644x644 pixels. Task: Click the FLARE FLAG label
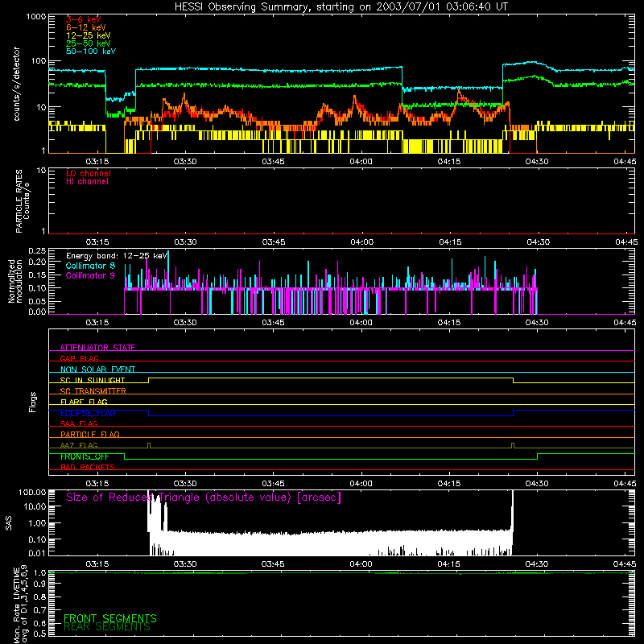click(x=84, y=402)
